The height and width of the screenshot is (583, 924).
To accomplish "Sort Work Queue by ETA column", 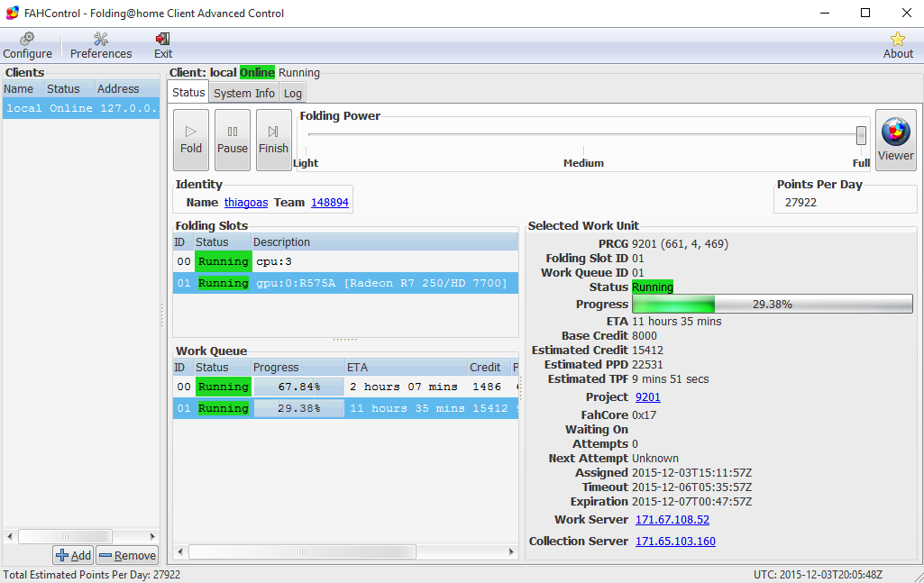I will [406, 368].
